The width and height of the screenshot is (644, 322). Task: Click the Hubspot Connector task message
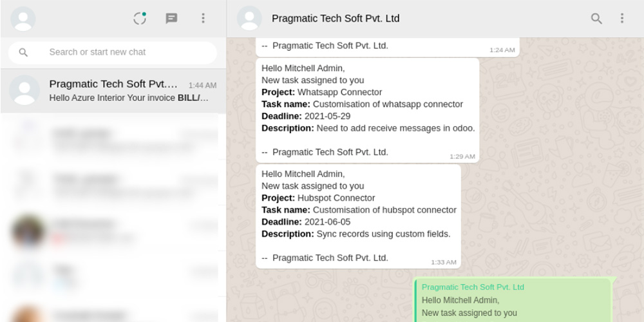coord(358,216)
